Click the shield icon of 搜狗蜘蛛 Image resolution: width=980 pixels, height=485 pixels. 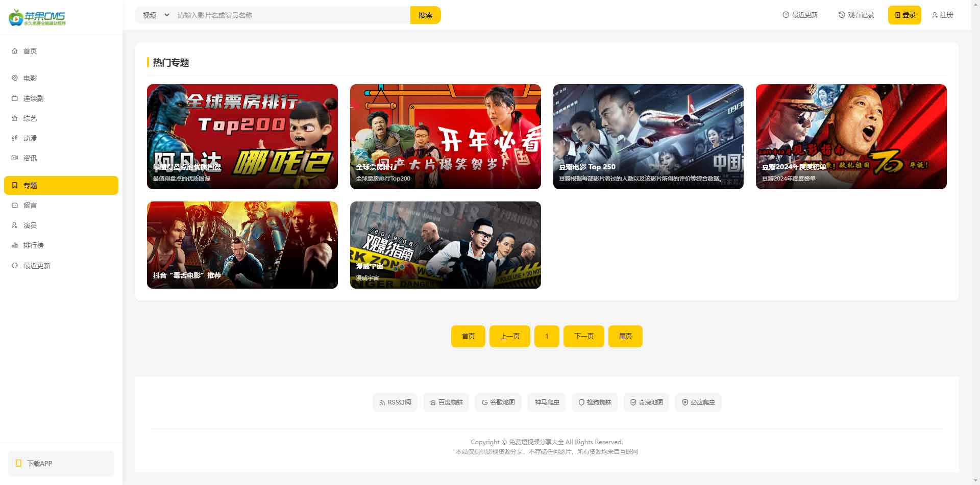581,402
